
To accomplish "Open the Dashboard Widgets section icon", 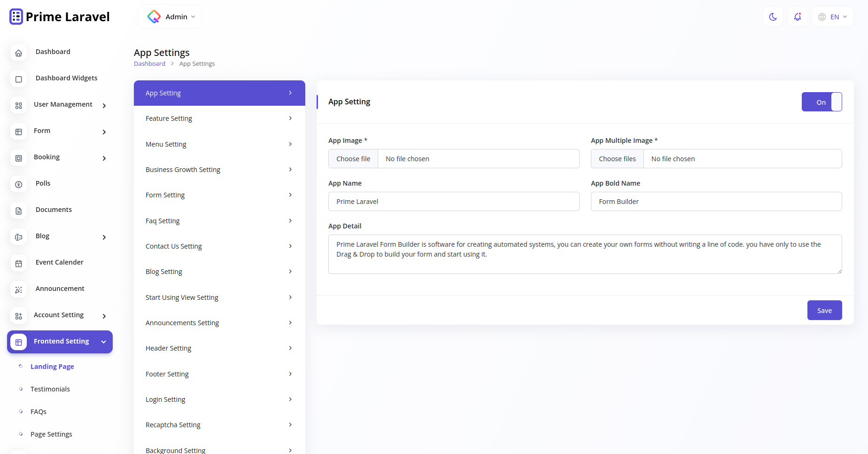I will point(18,79).
